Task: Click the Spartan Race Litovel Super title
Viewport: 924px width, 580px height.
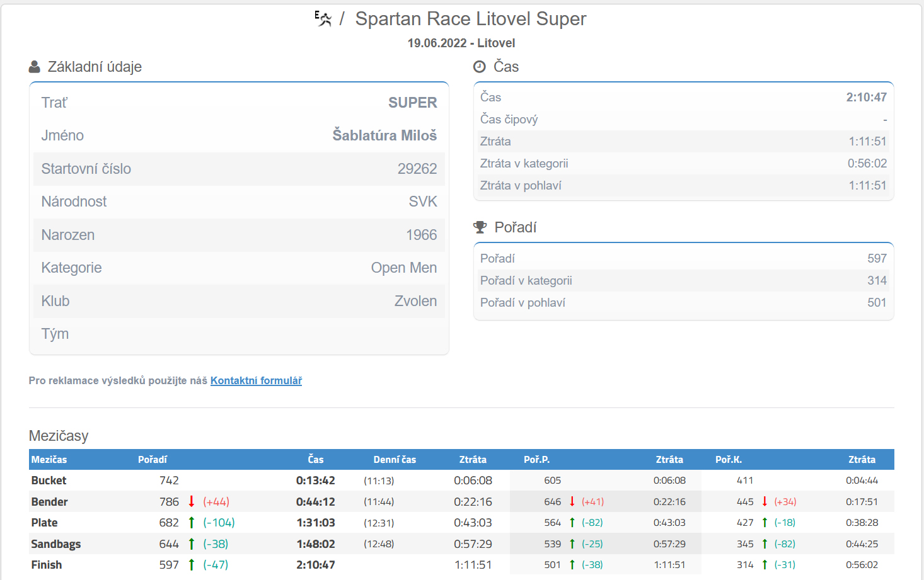Action: [x=471, y=19]
